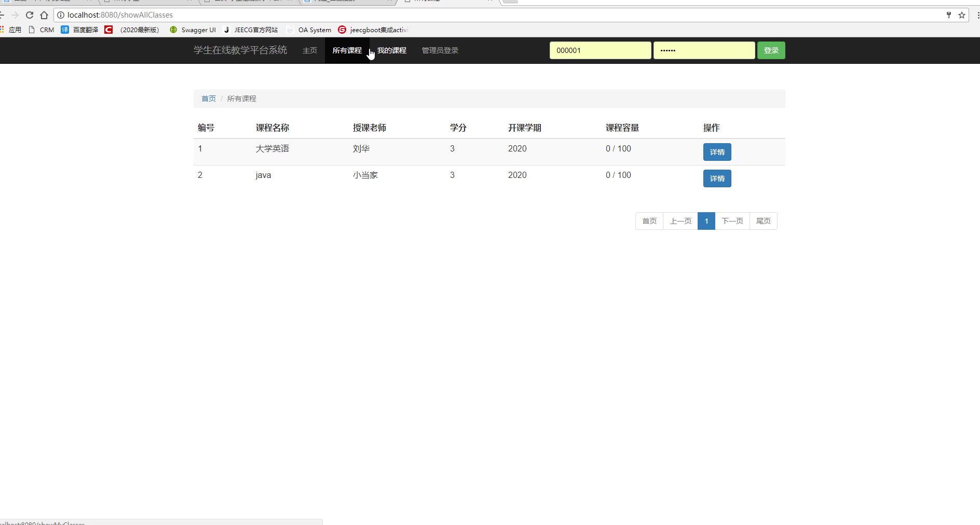The image size is (980, 525).
Task: Click the 学分 column header
Action: click(x=458, y=128)
